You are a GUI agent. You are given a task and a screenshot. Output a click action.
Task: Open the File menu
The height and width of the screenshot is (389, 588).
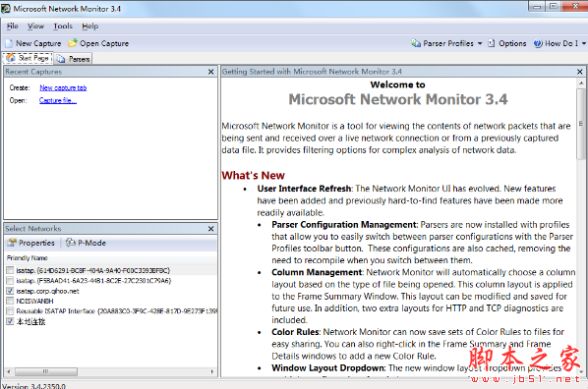pos(13,27)
